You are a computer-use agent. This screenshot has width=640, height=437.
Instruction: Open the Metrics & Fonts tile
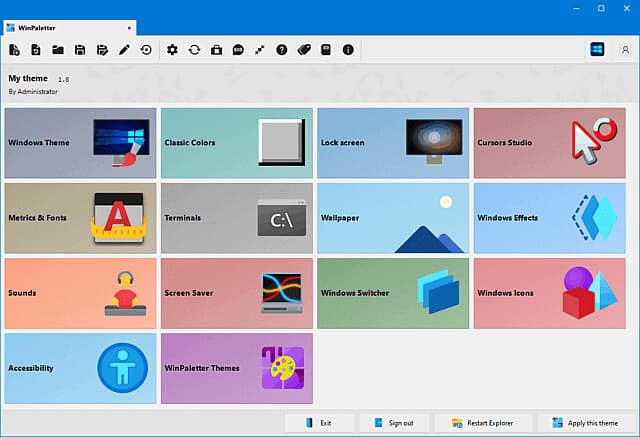coord(80,218)
